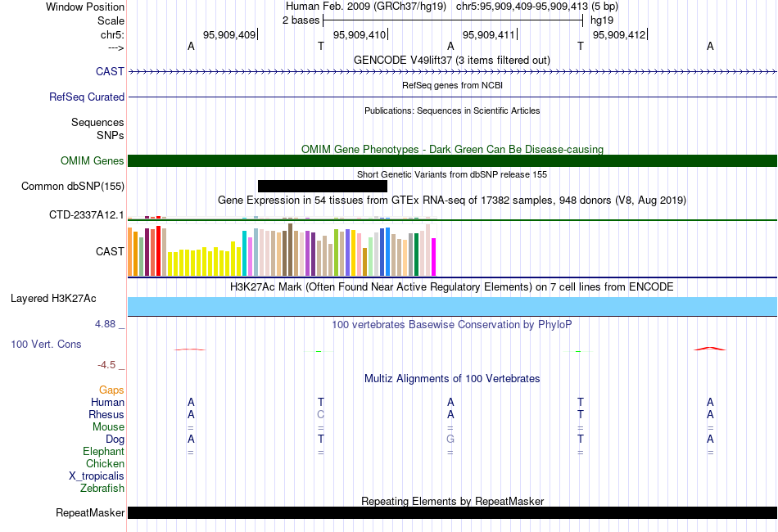Click 'CTD-2337A12.1' gene label
The height and width of the screenshot is (532, 778).
coord(86,214)
